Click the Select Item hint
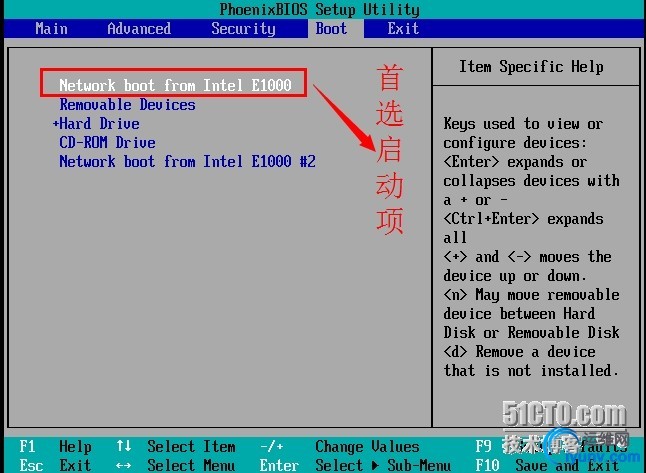 192,446
